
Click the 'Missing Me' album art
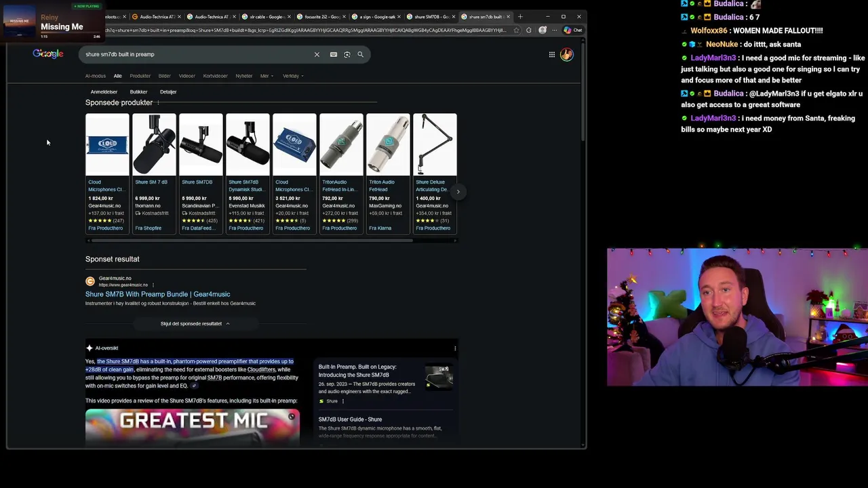[19, 20]
